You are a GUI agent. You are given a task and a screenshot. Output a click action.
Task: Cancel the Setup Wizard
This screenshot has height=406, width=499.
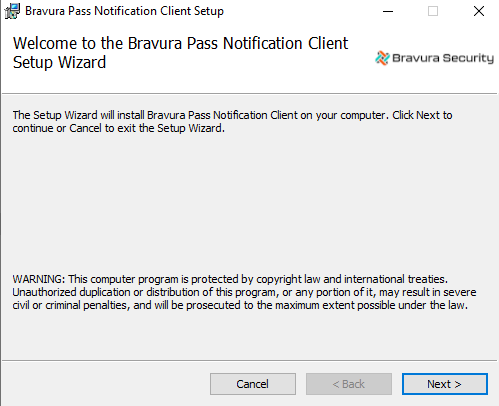coord(253,384)
